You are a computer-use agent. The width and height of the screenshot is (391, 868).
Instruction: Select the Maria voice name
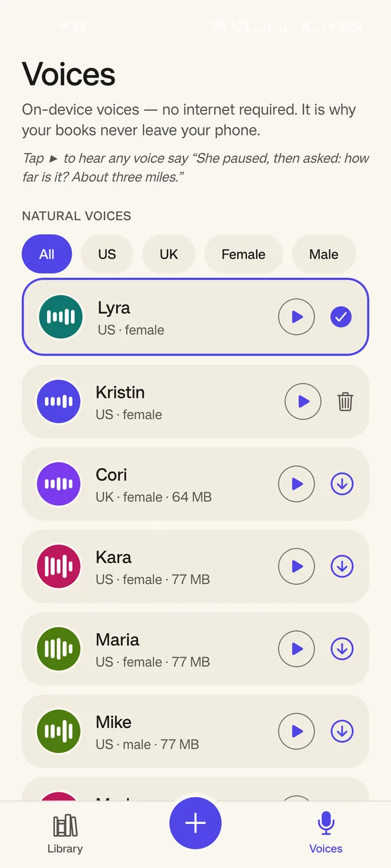click(117, 640)
